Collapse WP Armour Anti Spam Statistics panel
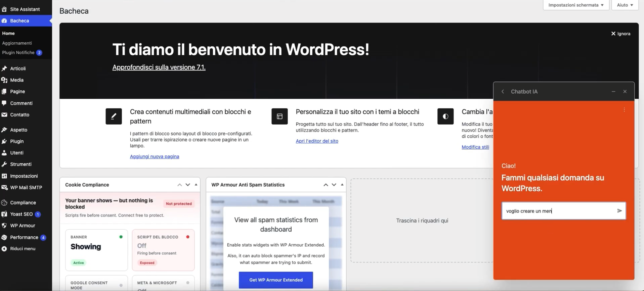The width and height of the screenshot is (644, 291). click(x=342, y=185)
